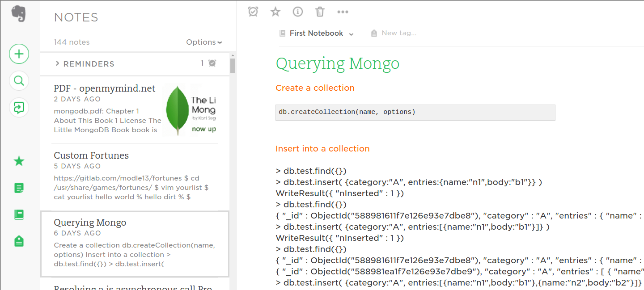Open the Custom Fortunes note
644x290 pixels.
tap(135, 177)
